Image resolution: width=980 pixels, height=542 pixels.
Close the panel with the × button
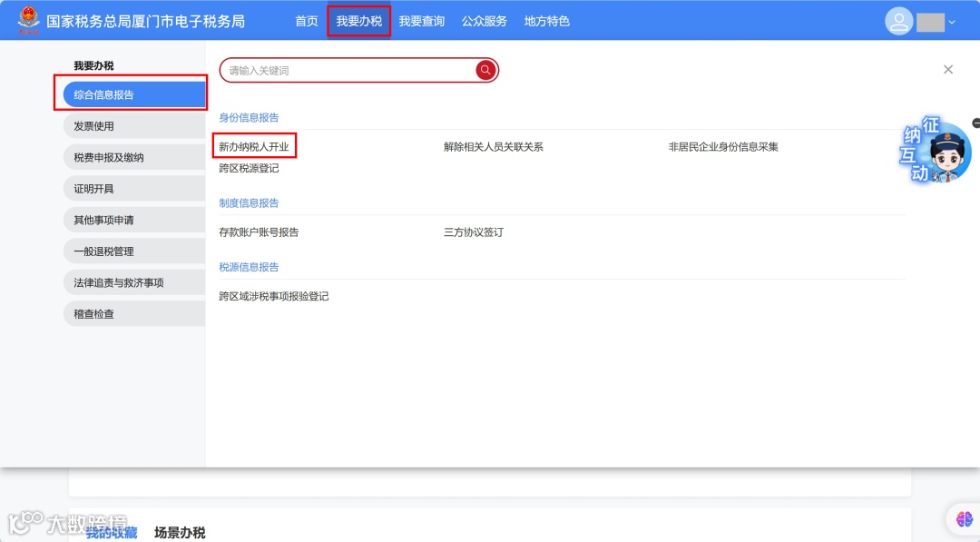point(948,69)
